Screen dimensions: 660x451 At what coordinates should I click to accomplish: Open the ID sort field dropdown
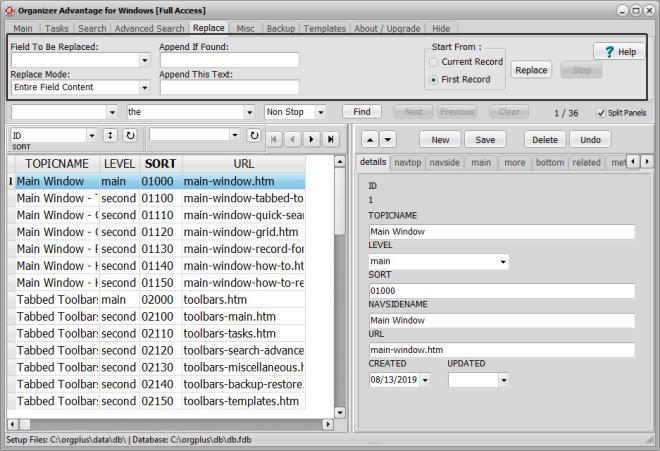click(x=92, y=136)
